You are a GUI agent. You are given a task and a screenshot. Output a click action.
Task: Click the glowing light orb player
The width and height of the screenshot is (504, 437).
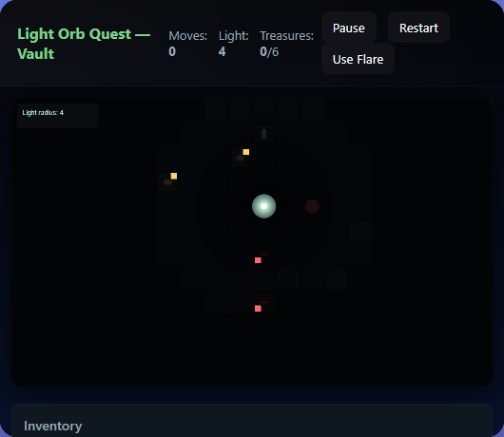pos(264,206)
